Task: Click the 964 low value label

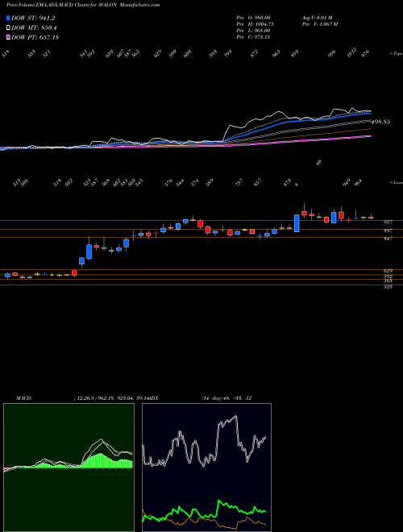Action: [x=359, y=183]
